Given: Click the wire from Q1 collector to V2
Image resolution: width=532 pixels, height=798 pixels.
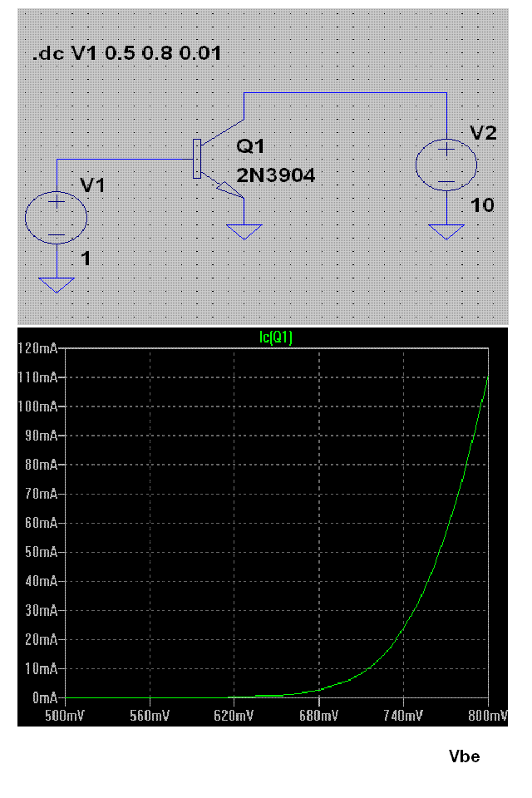Looking at the screenshot, I should click(345, 92).
